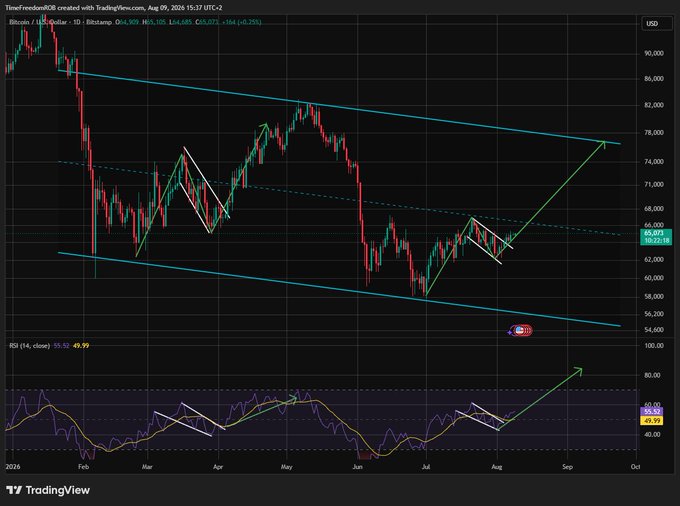Screen dimensions: 680x506
Task: Click the 56,200 price axis label
Action: click(x=654, y=314)
